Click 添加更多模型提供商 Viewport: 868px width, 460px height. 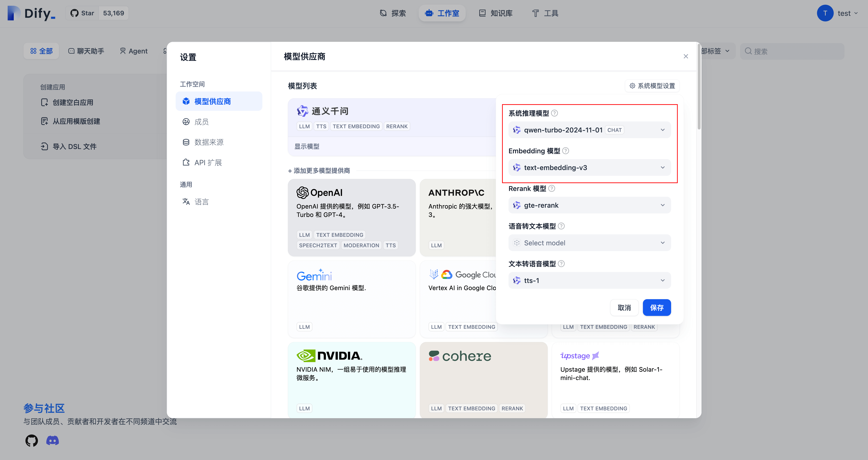coord(319,171)
